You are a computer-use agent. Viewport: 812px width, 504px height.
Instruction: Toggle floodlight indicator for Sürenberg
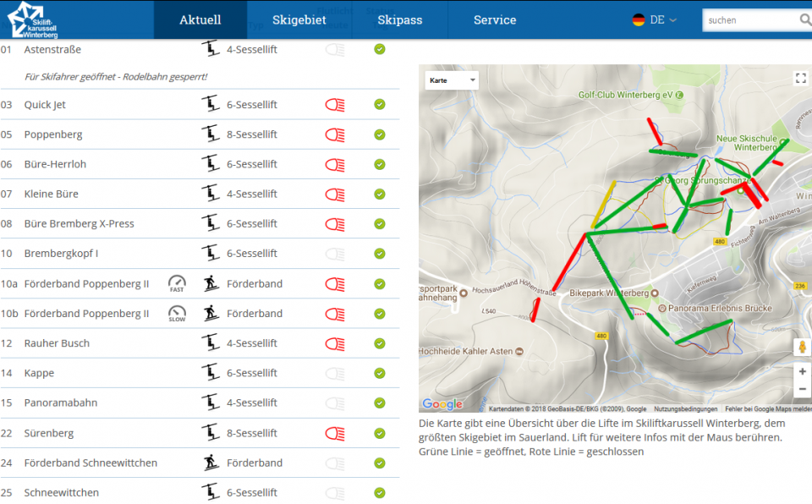pyautogui.click(x=335, y=433)
